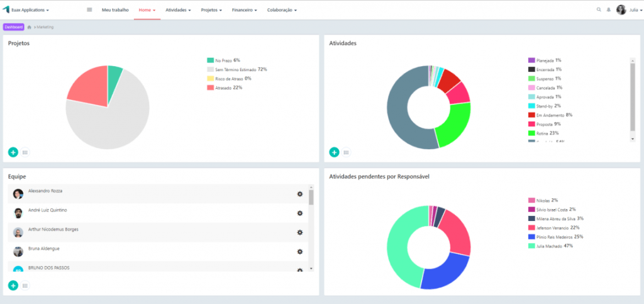Open search with the magnifier icon
This screenshot has width=644, height=304.
[599, 10]
